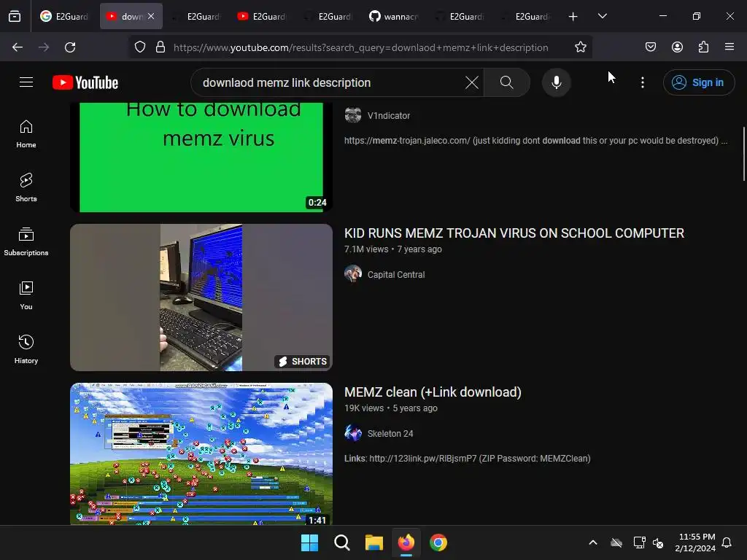747x560 pixels.
Task: Bookmark this page with the star icon
Action: [x=580, y=47]
